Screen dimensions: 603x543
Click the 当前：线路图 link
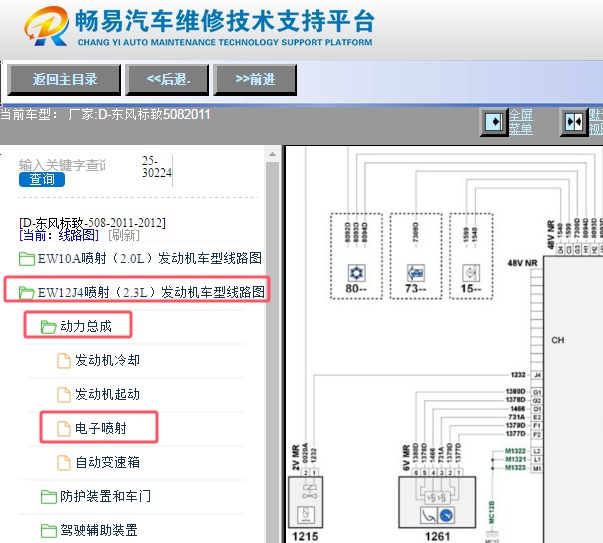click(x=59, y=235)
